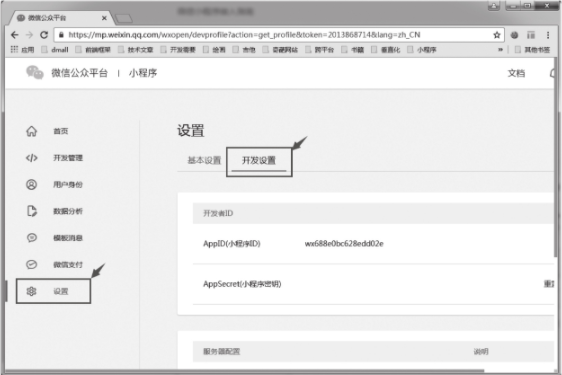Image resolution: width=562 pixels, height=375 pixels.
Task: Click the 说明 column header
Action: 481,352
